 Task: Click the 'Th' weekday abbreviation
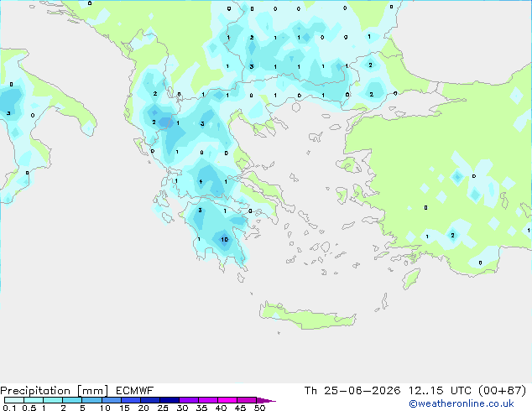tap(310, 391)
